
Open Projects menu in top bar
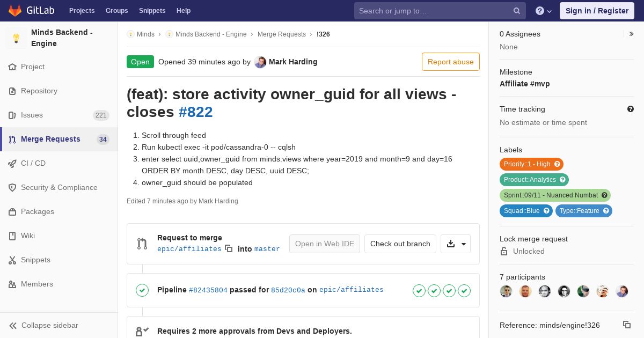(x=82, y=11)
